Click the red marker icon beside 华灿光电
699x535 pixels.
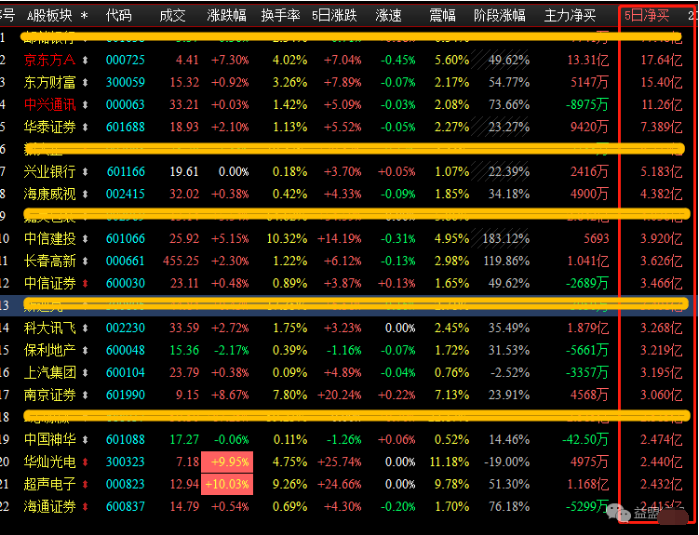point(83,461)
